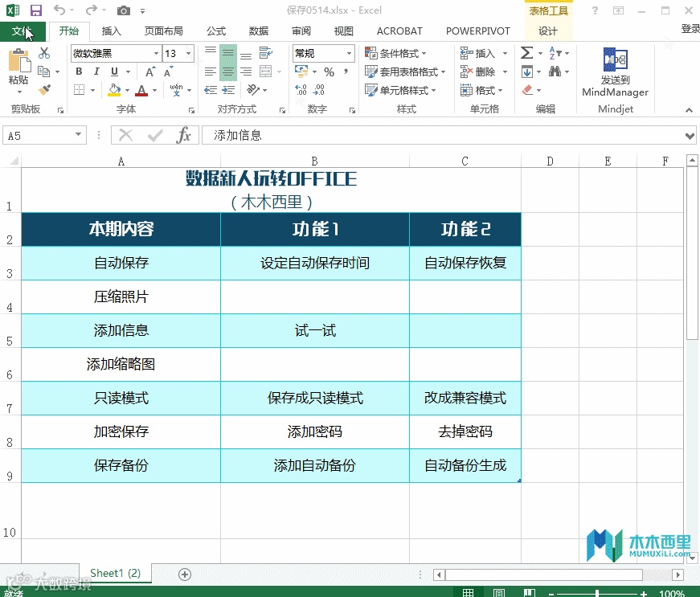Increase the indent
The height and width of the screenshot is (597, 700).
[228, 90]
